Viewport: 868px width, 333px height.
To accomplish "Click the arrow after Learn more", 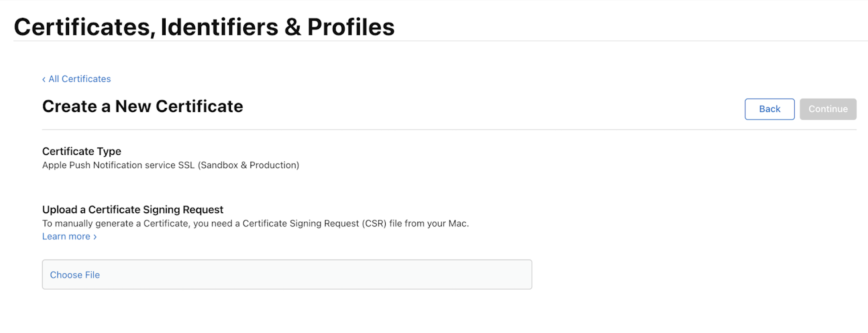I will coord(95,237).
